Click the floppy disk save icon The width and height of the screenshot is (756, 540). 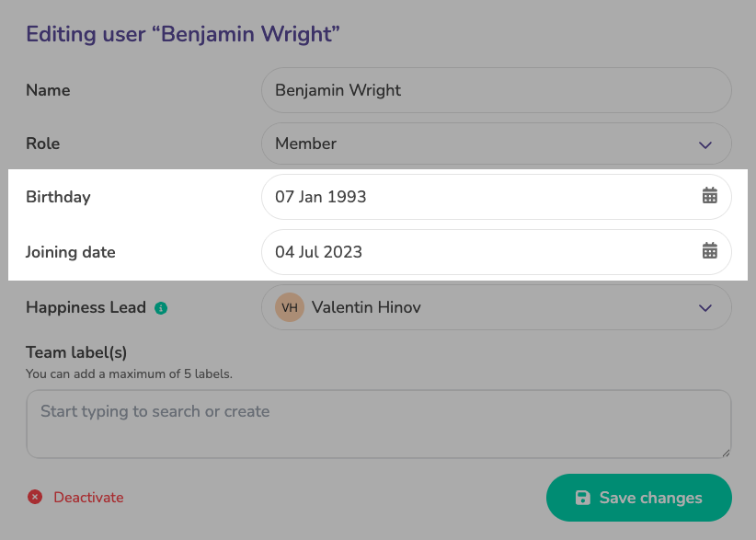[582, 498]
